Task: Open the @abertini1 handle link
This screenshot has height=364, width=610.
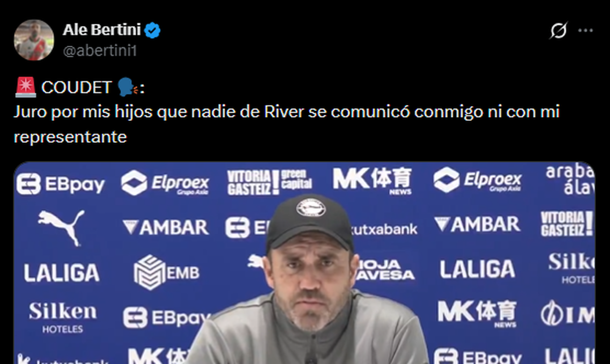Action: pos(100,51)
